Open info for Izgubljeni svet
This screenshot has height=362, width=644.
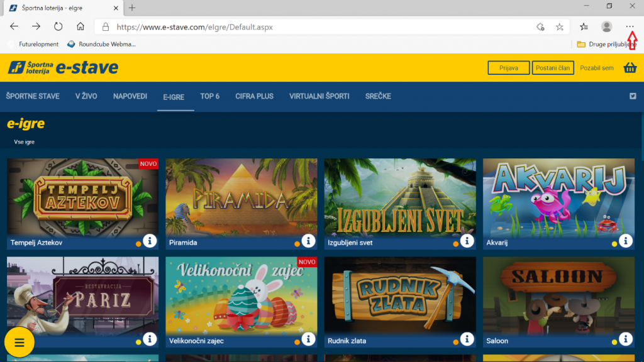point(467,241)
